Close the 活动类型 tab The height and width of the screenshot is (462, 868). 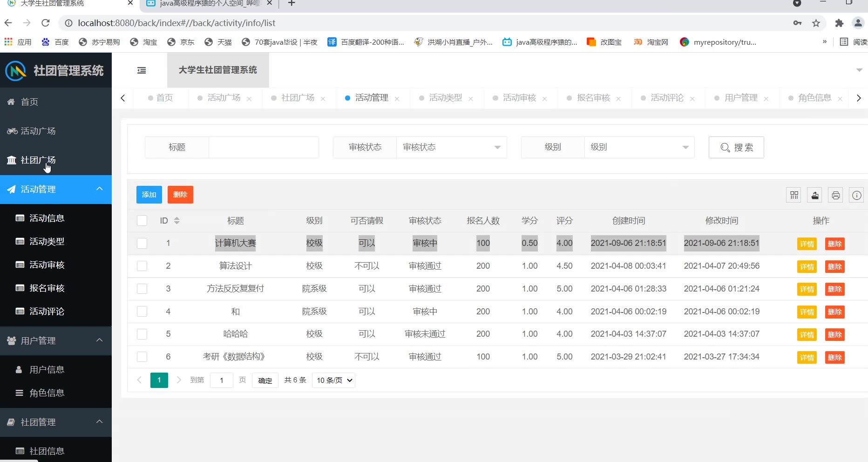pyautogui.click(x=471, y=99)
